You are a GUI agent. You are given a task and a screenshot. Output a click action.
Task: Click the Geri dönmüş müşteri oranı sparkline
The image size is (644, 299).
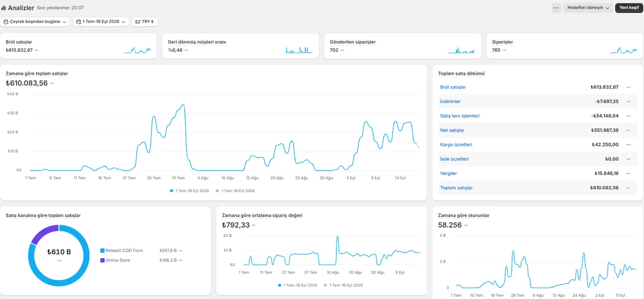pos(299,50)
